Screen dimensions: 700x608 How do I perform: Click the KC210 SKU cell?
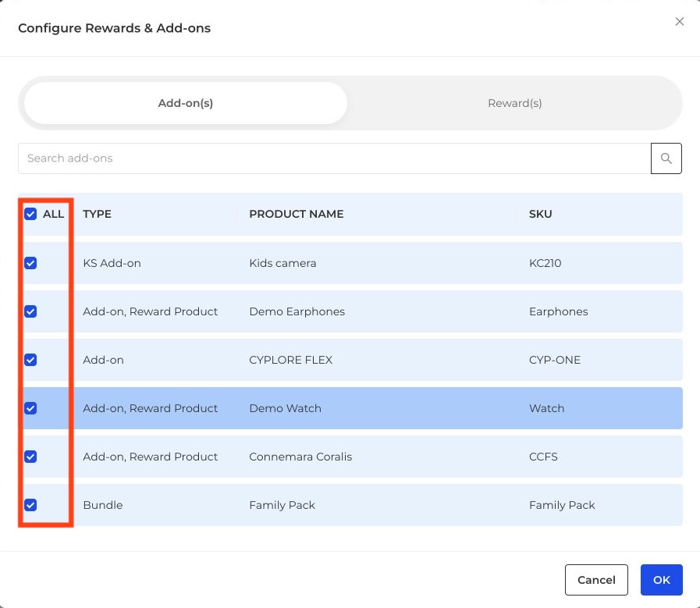tap(545, 263)
